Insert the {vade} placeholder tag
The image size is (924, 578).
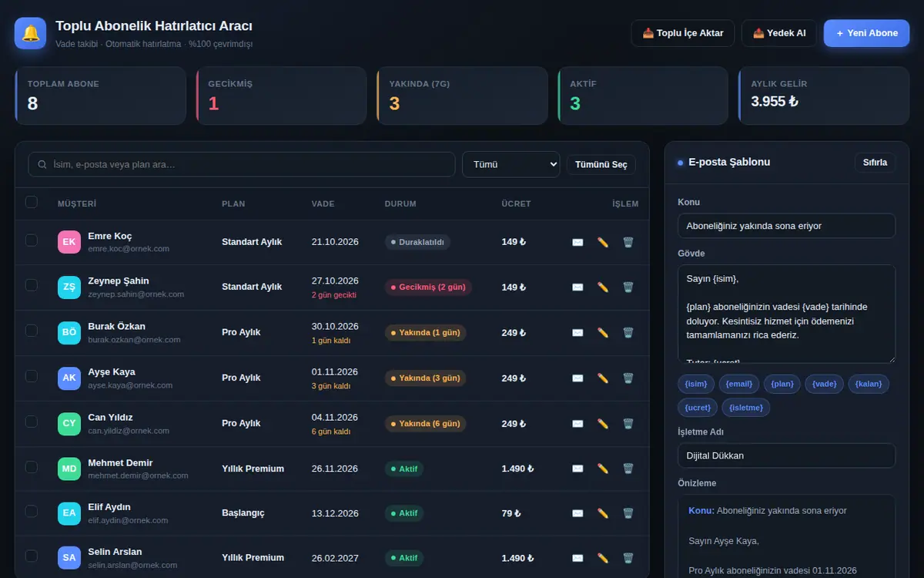824,384
